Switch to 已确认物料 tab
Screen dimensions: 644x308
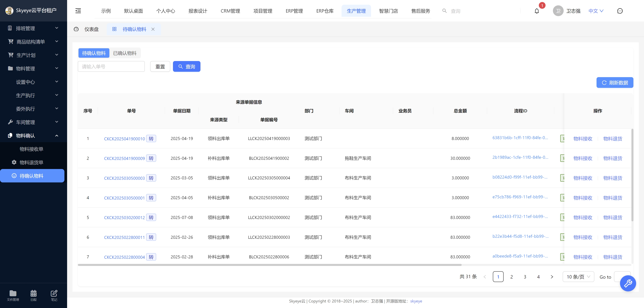coord(125,53)
